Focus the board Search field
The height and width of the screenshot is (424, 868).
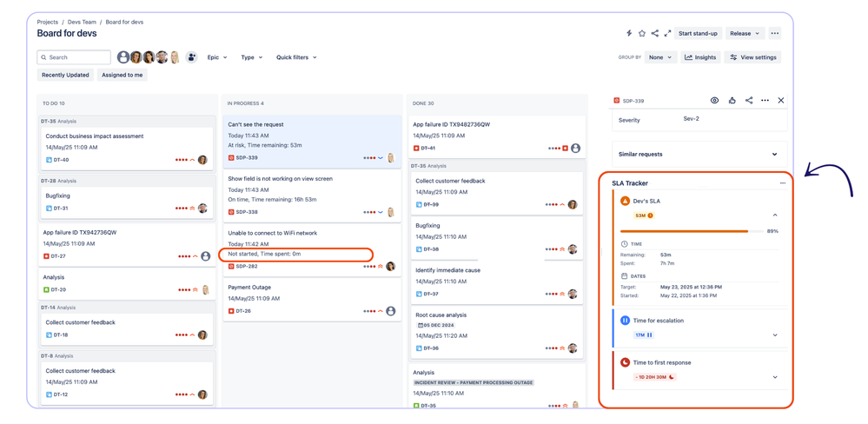(x=74, y=57)
